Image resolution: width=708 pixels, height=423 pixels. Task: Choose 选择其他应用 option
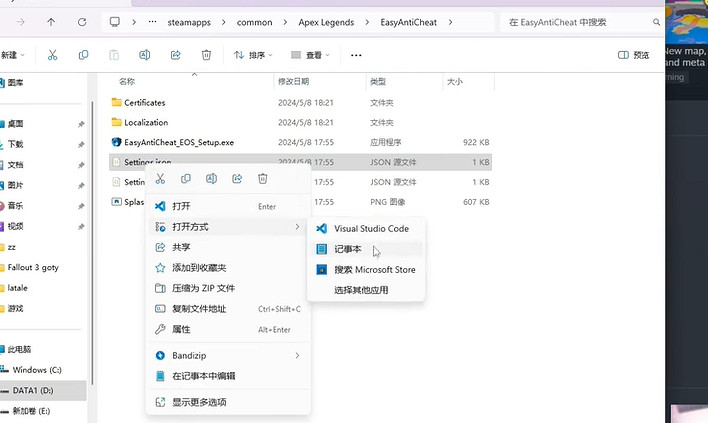[366, 290]
